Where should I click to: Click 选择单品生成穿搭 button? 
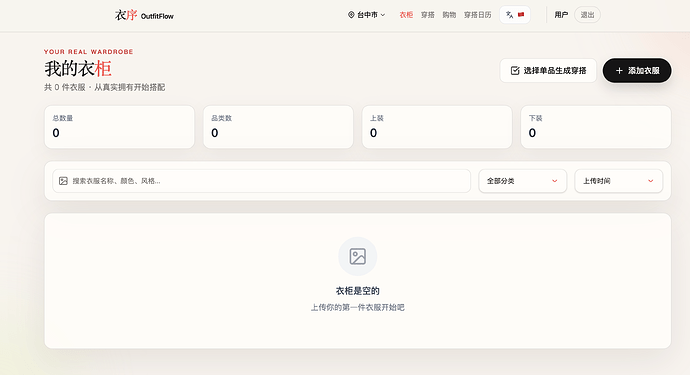548,70
